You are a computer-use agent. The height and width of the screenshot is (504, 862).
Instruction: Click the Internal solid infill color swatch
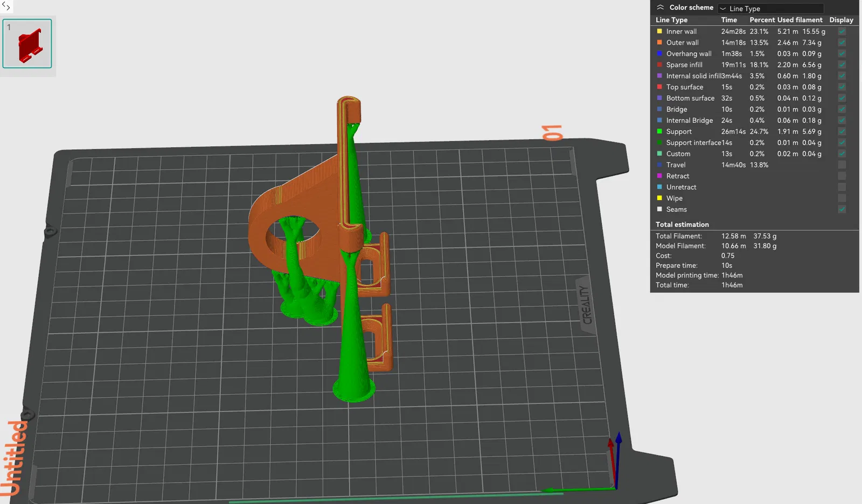pos(659,76)
